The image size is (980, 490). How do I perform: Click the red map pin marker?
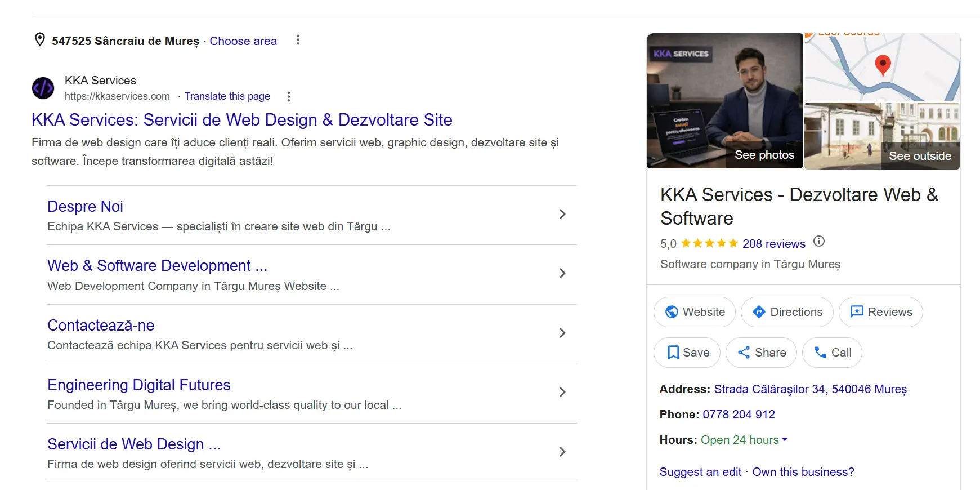[883, 65]
